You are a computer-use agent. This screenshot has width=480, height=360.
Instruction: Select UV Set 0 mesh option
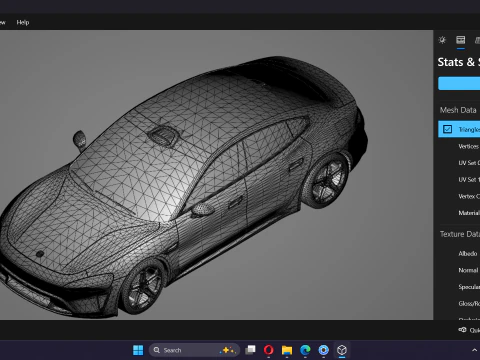coord(469,163)
